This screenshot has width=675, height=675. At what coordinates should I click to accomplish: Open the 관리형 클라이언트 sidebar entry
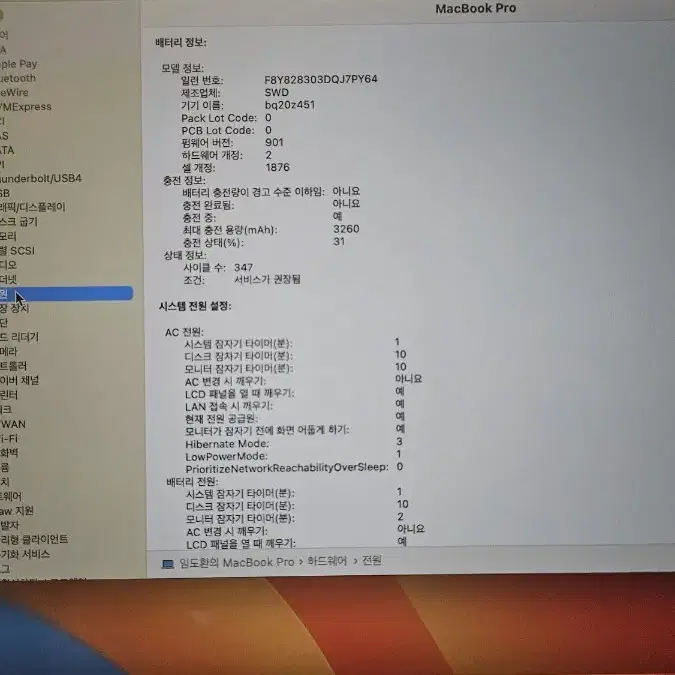[34, 539]
